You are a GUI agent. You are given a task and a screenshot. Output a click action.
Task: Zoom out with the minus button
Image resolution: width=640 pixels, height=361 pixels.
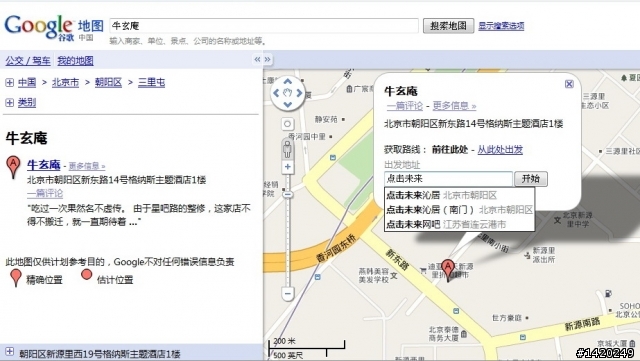[x=288, y=294]
